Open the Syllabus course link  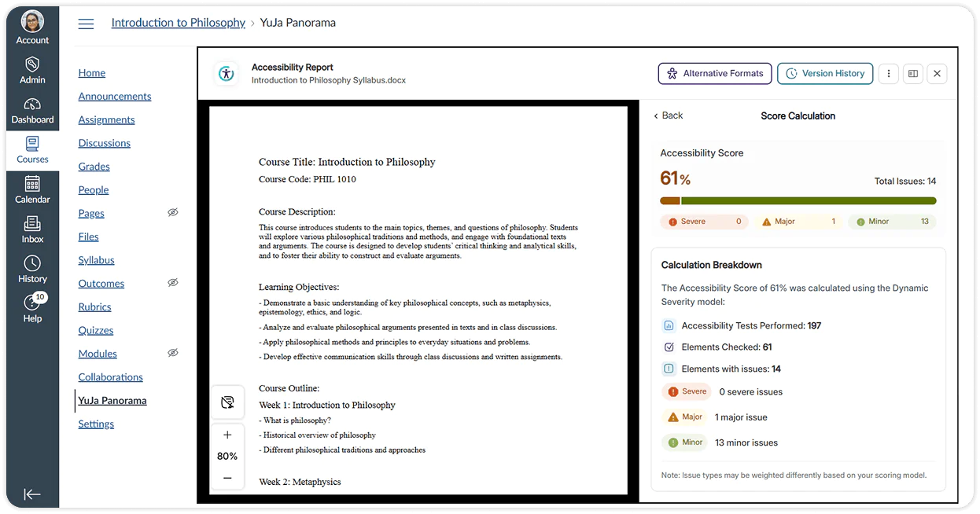pos(96,260)
